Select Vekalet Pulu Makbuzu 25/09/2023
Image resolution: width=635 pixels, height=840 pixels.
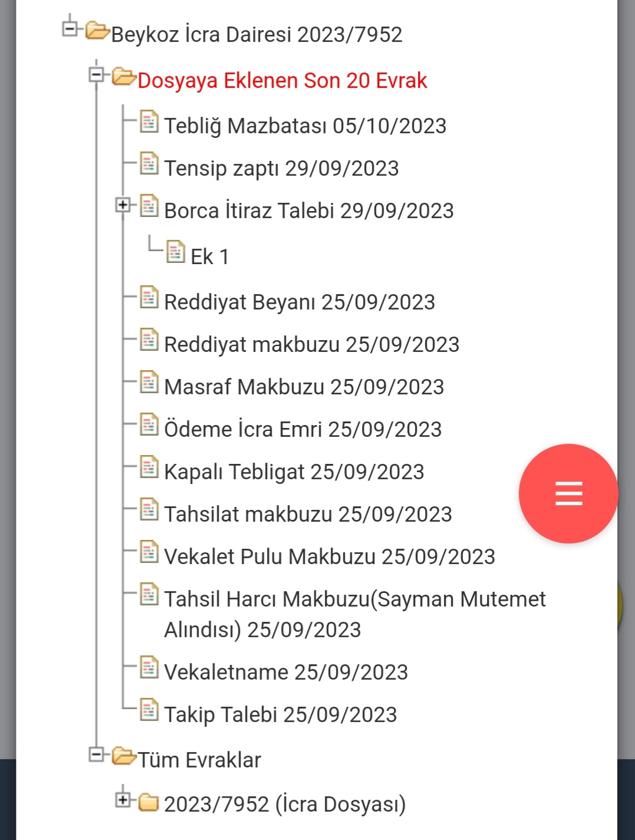tap(330, 557)
